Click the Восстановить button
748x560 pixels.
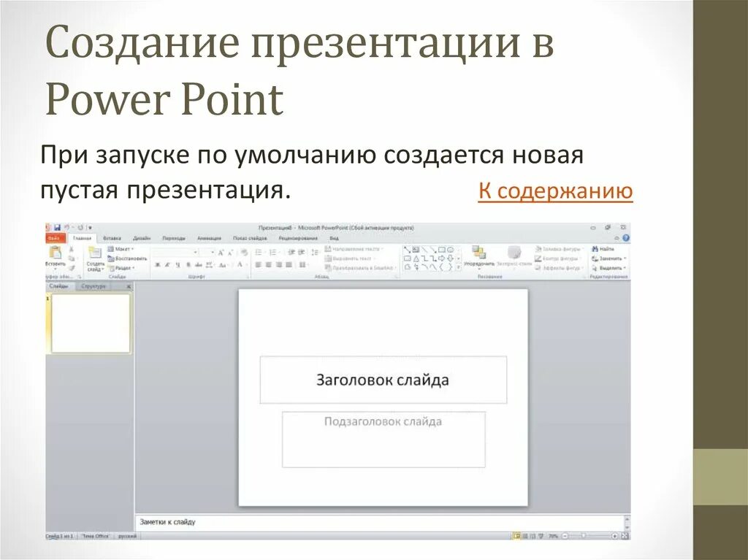(127, 258)
